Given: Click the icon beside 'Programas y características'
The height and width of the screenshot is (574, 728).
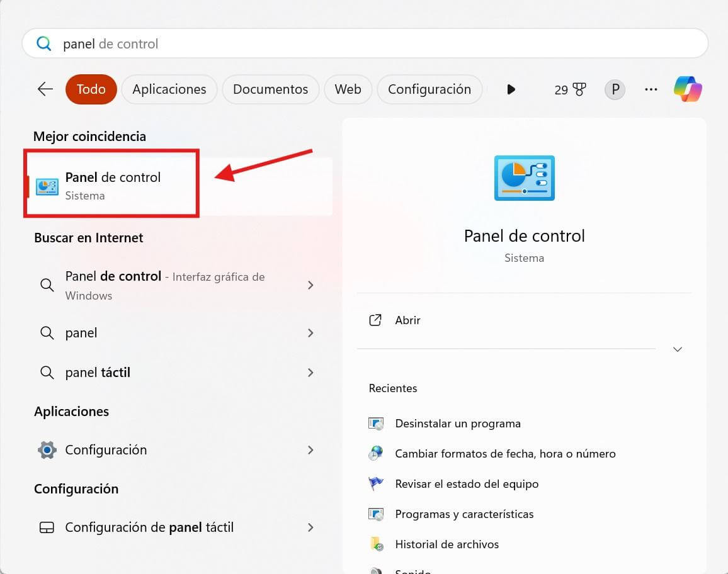Looking at the screenshot, I should 376,514.
